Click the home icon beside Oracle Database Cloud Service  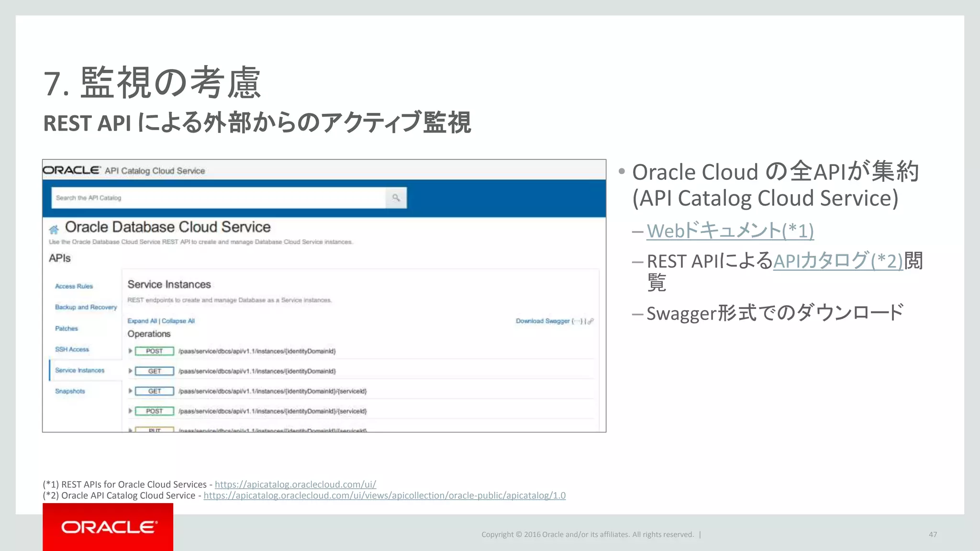[54, 230]
